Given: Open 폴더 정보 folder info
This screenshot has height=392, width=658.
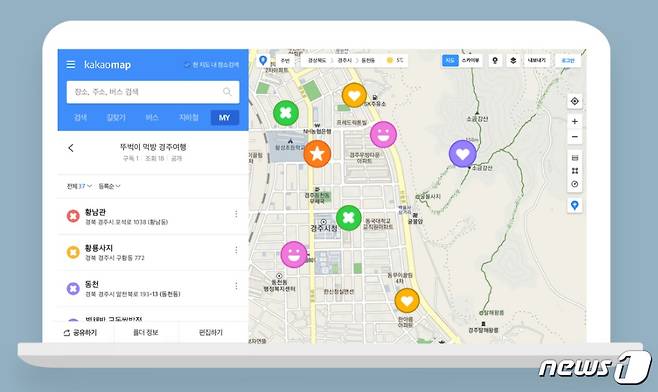Looking at the screenshot, I should click(x=146, y=333).
